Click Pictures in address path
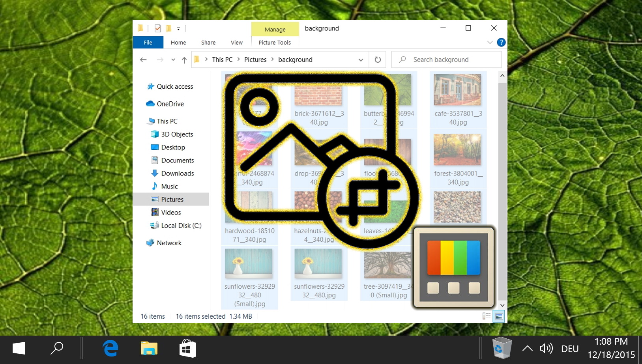 (x=255, y=60)
